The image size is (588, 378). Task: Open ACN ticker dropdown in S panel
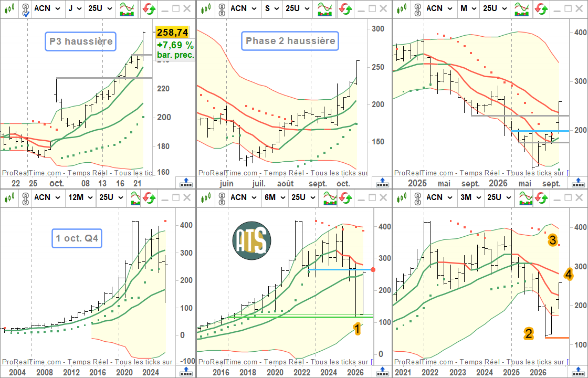click(x=244, y=8)
